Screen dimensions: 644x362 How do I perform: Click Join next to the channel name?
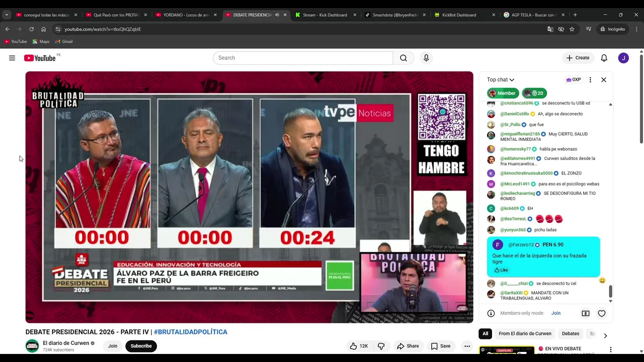coord(113,346)
